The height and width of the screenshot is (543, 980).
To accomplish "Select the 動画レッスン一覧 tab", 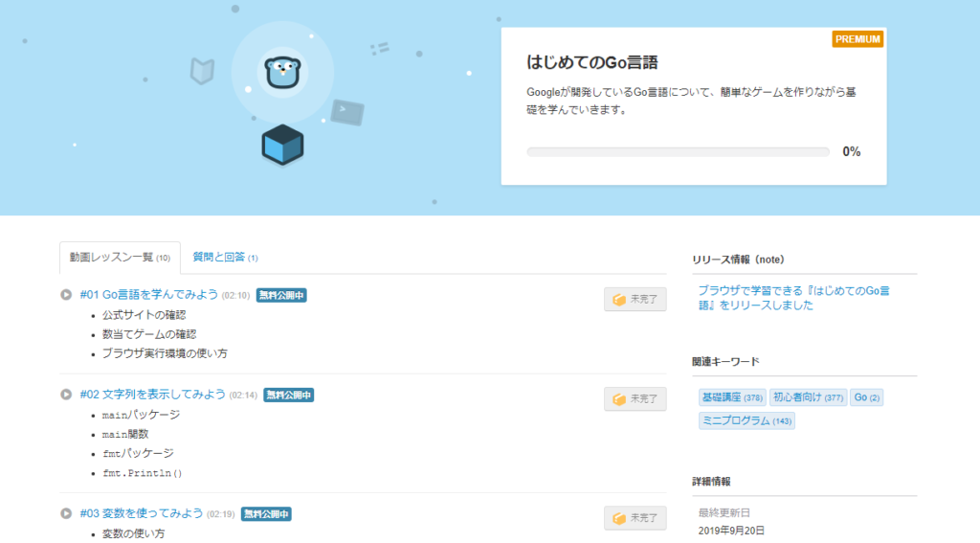I will [x=120, y=257].
